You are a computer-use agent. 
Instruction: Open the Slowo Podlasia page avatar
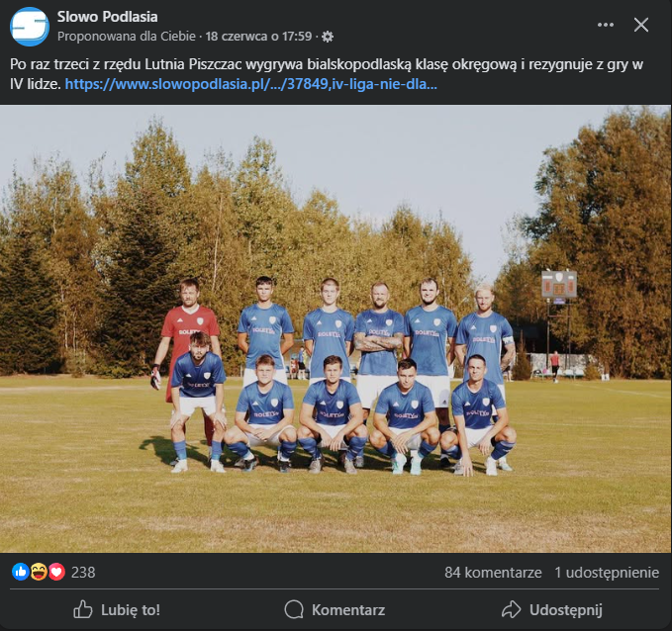click(29, 26)
